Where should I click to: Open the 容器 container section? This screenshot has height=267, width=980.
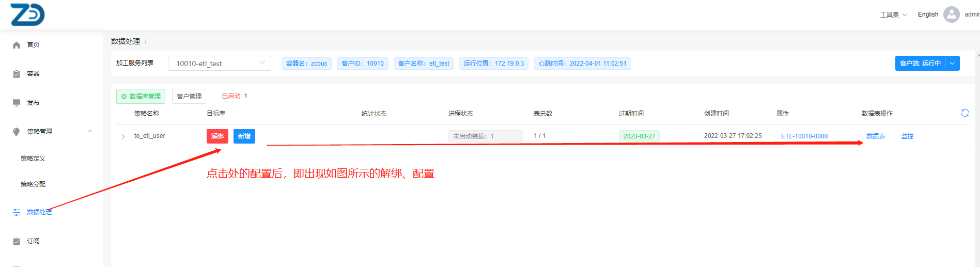pyautogui.click(x=33, y=74)
